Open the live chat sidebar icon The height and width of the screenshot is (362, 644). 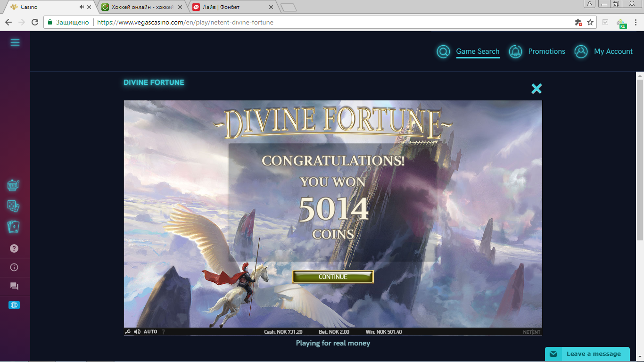[14, 286]
